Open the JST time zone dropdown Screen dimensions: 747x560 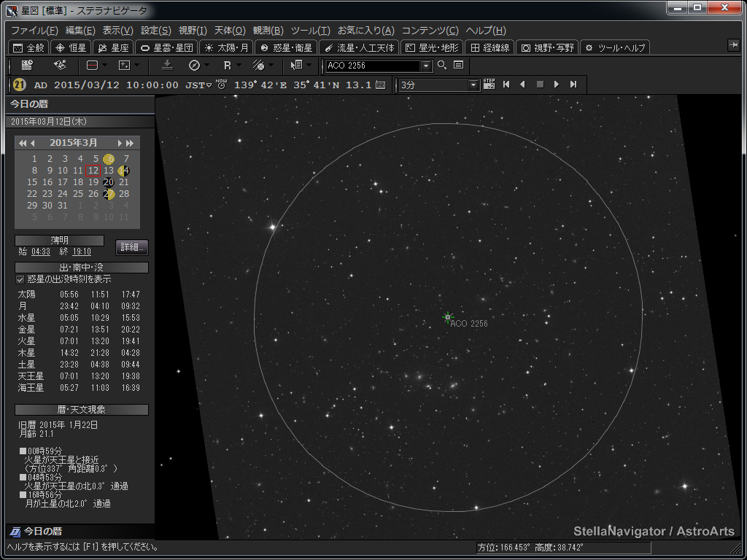[x=209, y=85]
